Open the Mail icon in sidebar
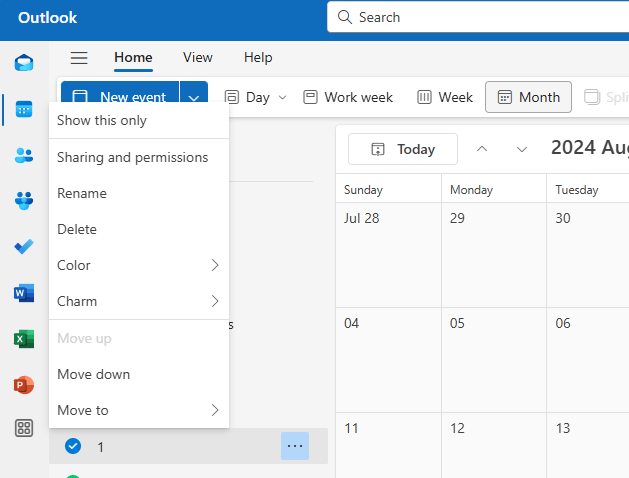629x478 pixels. (24, 63)
